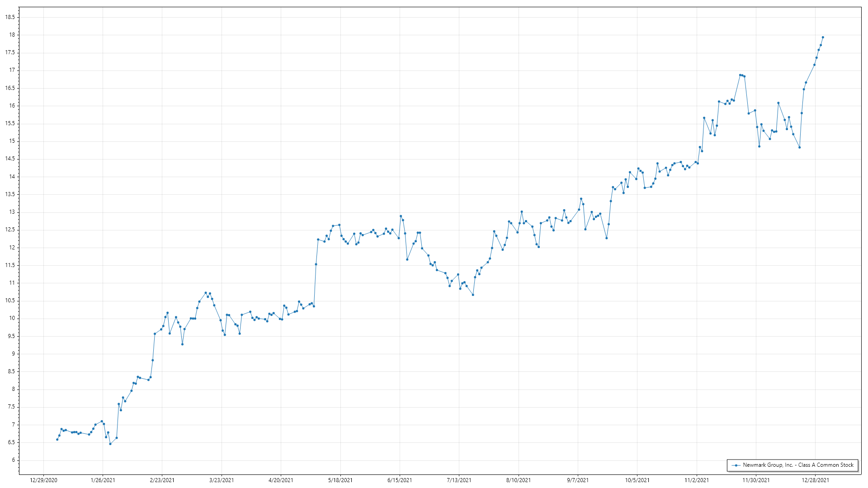Click the final highest data point near 18

click(823, 38)
